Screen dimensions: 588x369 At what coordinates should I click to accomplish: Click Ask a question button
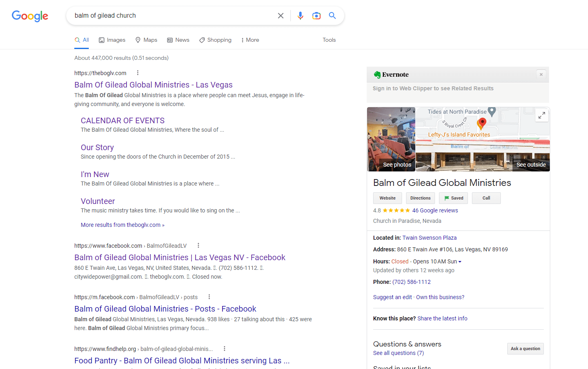525,349
